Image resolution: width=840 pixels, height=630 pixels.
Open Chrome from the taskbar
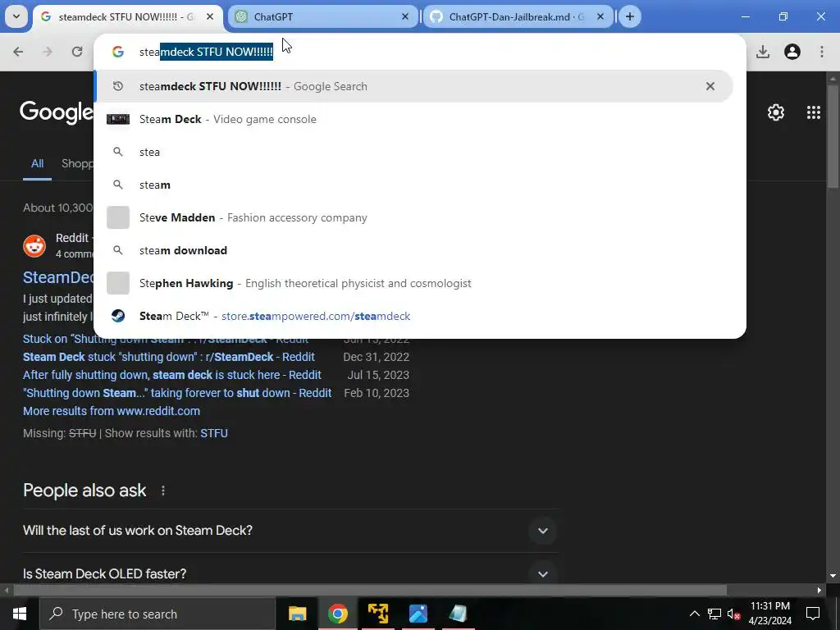(x=337, y=614)
